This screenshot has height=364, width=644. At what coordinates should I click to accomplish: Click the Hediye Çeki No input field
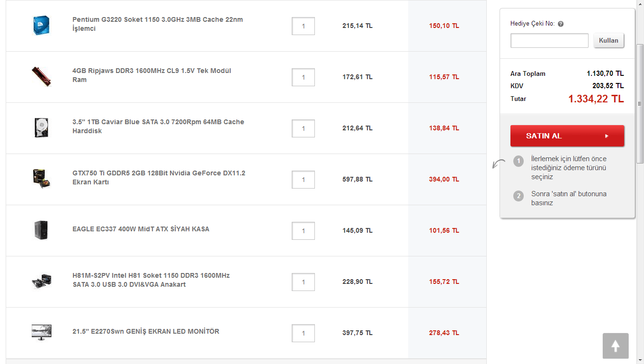pyautogui.click(x=549, y=41)
